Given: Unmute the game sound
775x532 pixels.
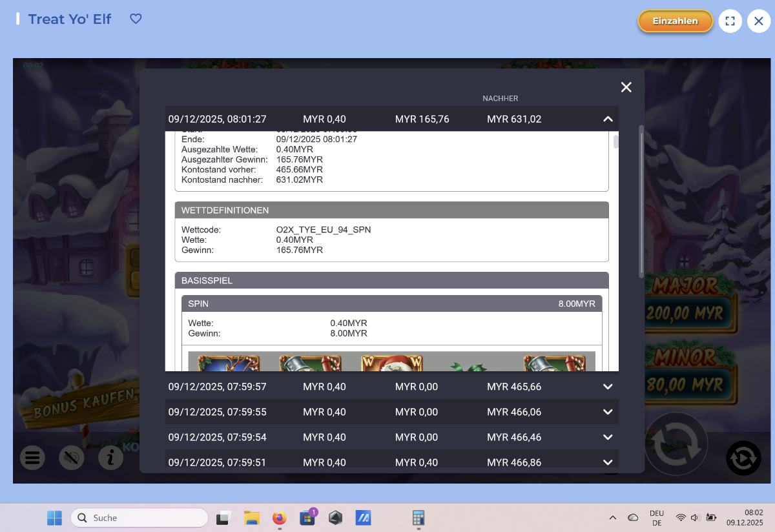Looking at the screenshot, I should point(72,458).
